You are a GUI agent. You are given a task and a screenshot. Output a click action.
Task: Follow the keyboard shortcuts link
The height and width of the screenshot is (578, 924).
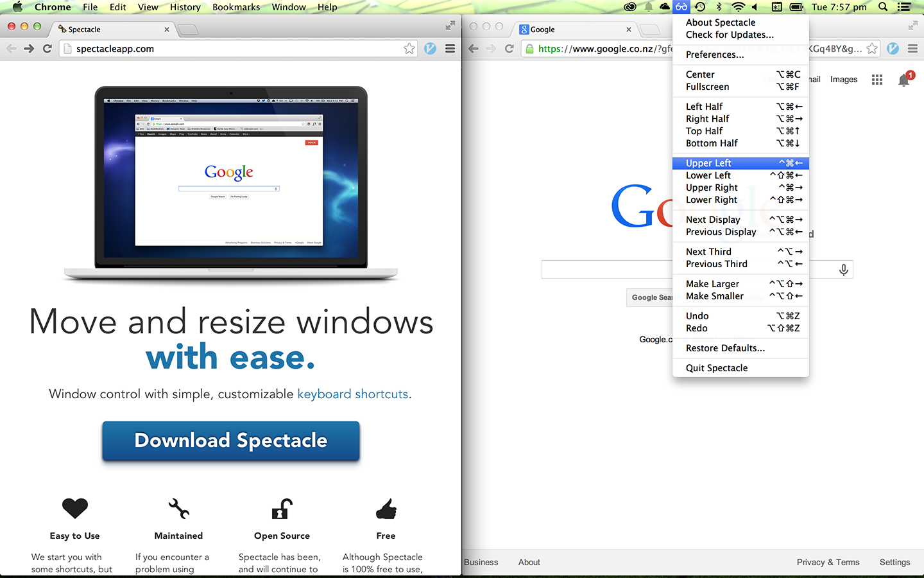coord(353,394)
